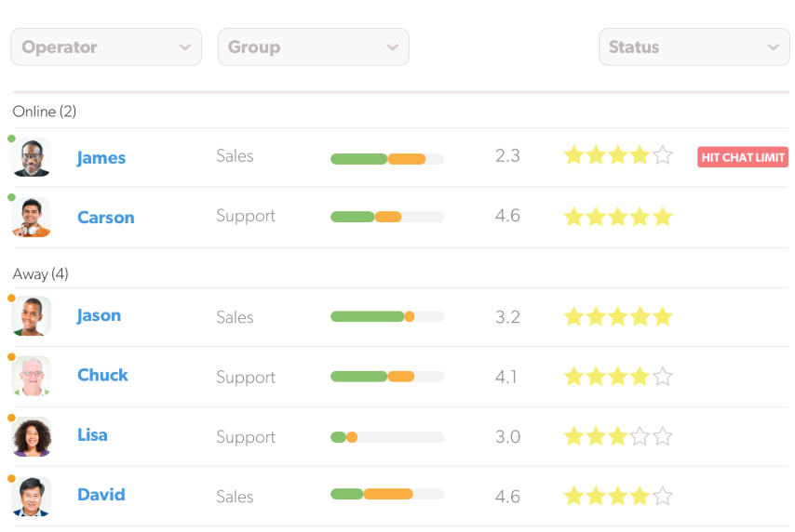Click Lisa's orange away status dot
This screenshot has width=795, height=532.
12,418
